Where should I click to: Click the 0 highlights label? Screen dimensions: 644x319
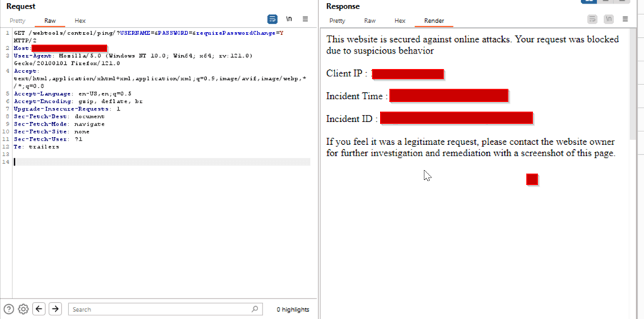[293, 310]
